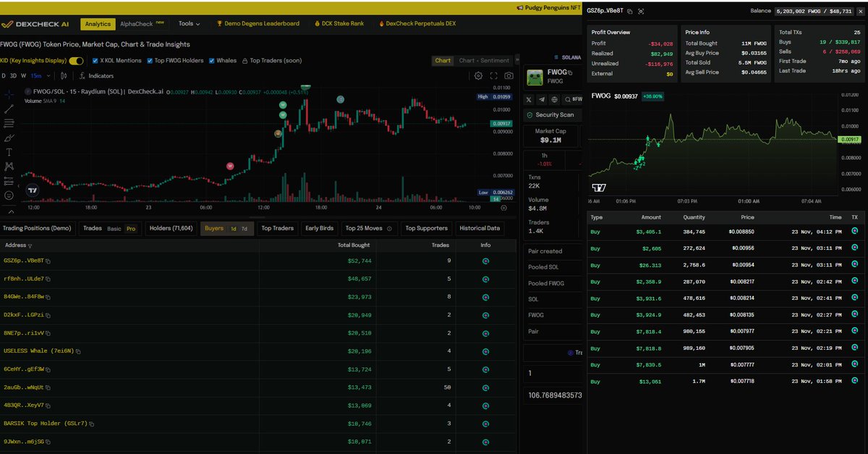868x454 pixels.
Task: Copy the D2kxF..LGPzi address
Action: pyautogui.click(x=48, y=315)
